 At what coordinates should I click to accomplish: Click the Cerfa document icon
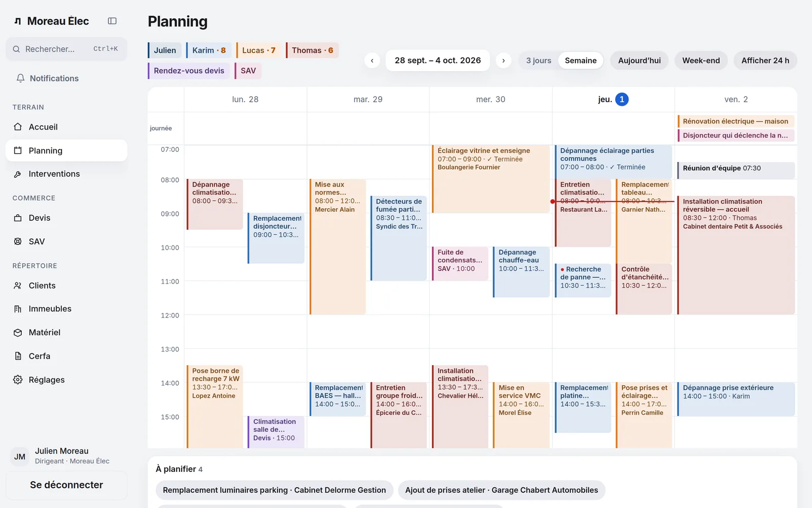coord(18,356)
